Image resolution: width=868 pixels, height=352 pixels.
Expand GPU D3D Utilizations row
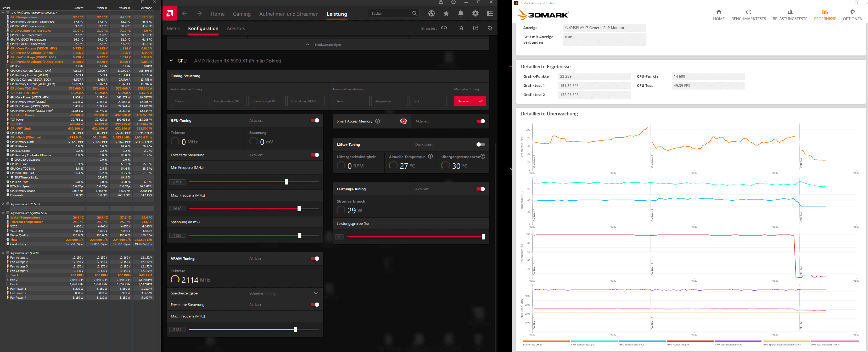[x=7, y=160]
